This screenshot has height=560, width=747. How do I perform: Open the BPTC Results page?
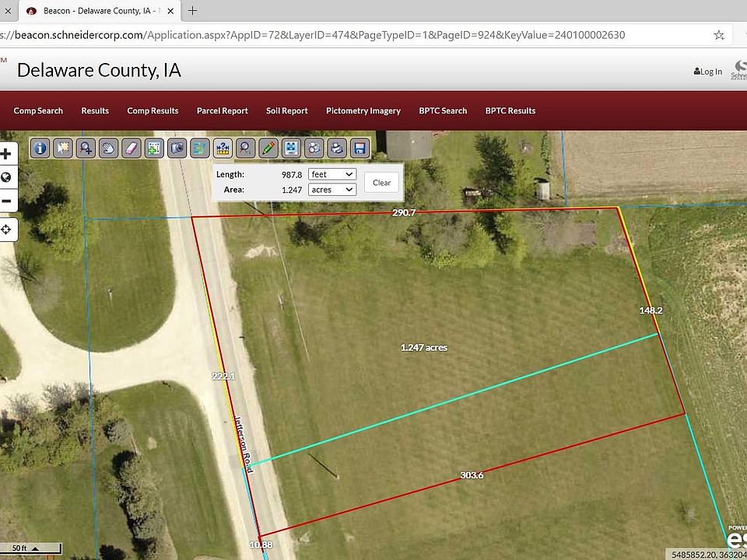pyautogui.click(x=510, y=110)
